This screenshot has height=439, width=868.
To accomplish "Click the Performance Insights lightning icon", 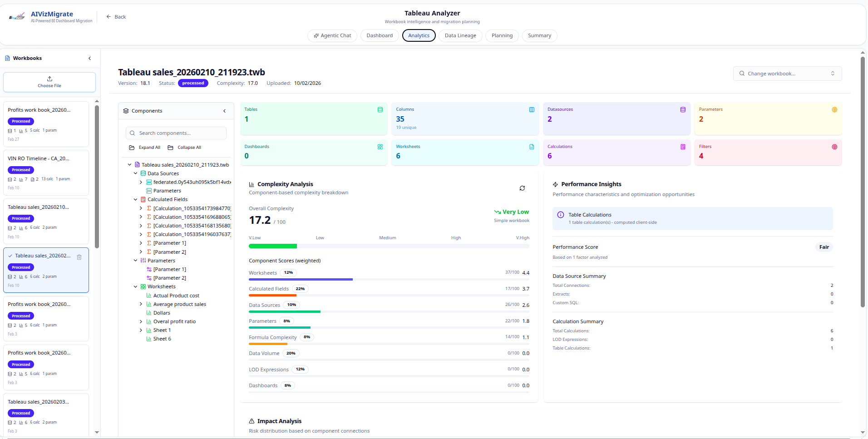I will [x=555, y=184].
